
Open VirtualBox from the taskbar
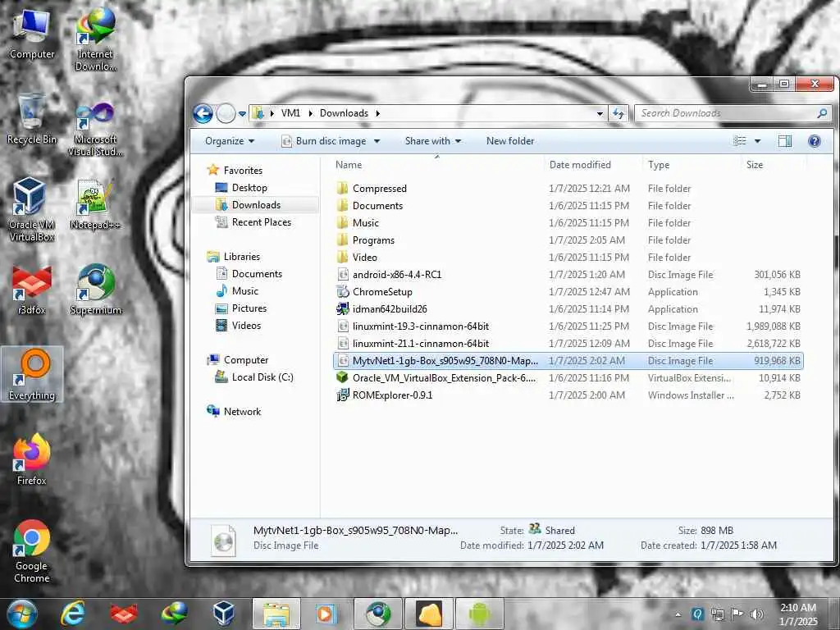(x=224, y=614)
